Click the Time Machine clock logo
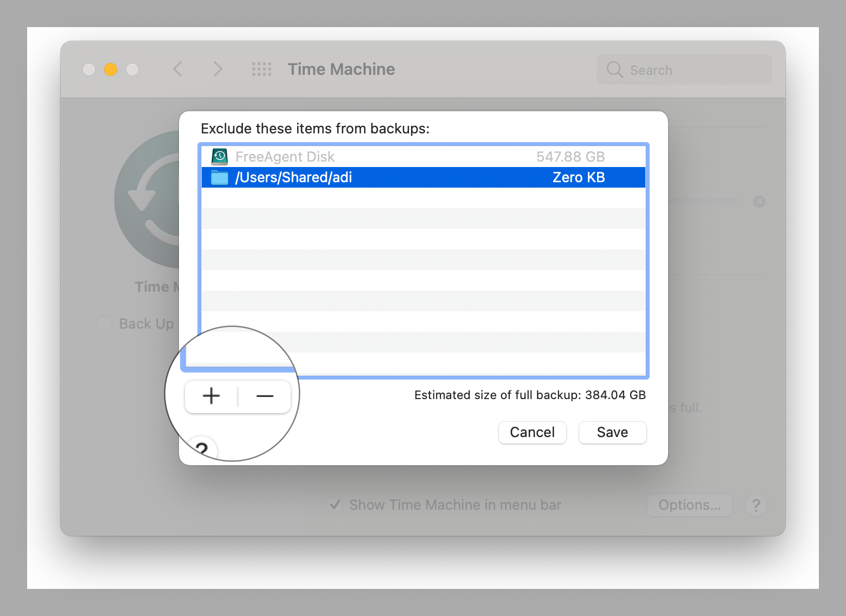 tap(148, 200)
